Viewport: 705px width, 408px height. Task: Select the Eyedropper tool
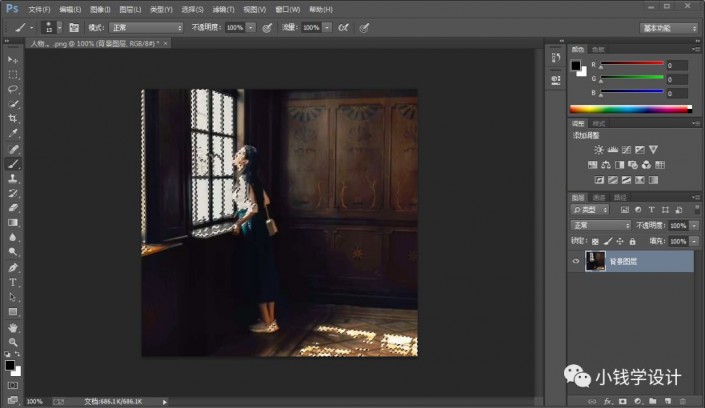(13, 133)
